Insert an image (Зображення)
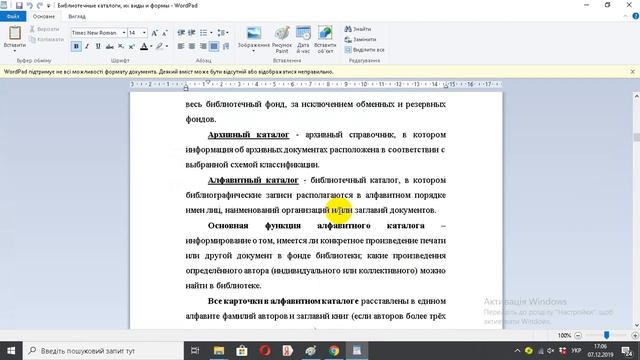 (254, 33)
